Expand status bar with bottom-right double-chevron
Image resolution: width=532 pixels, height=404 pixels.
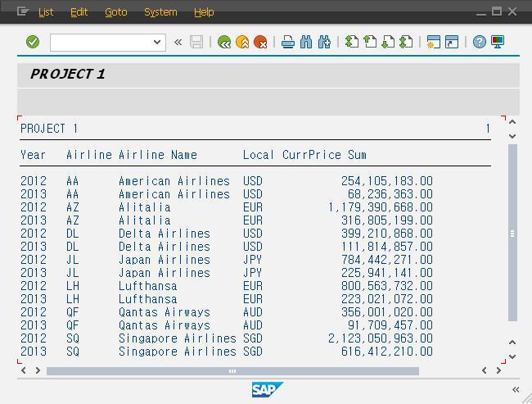pos(516,390)
